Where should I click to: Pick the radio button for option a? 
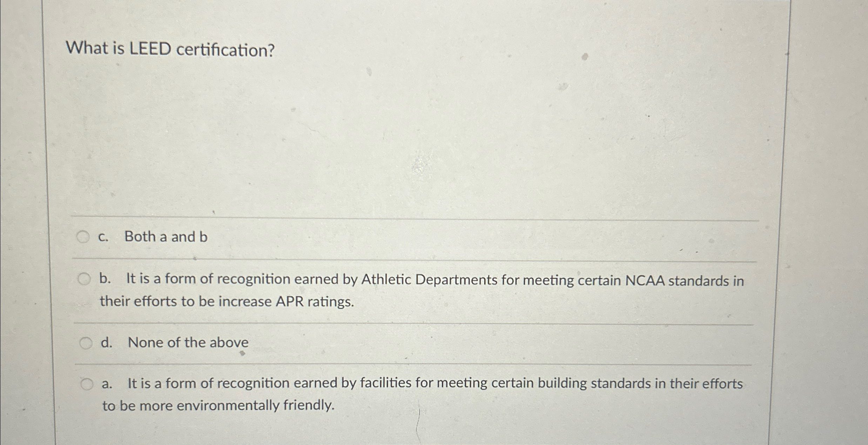87,384
